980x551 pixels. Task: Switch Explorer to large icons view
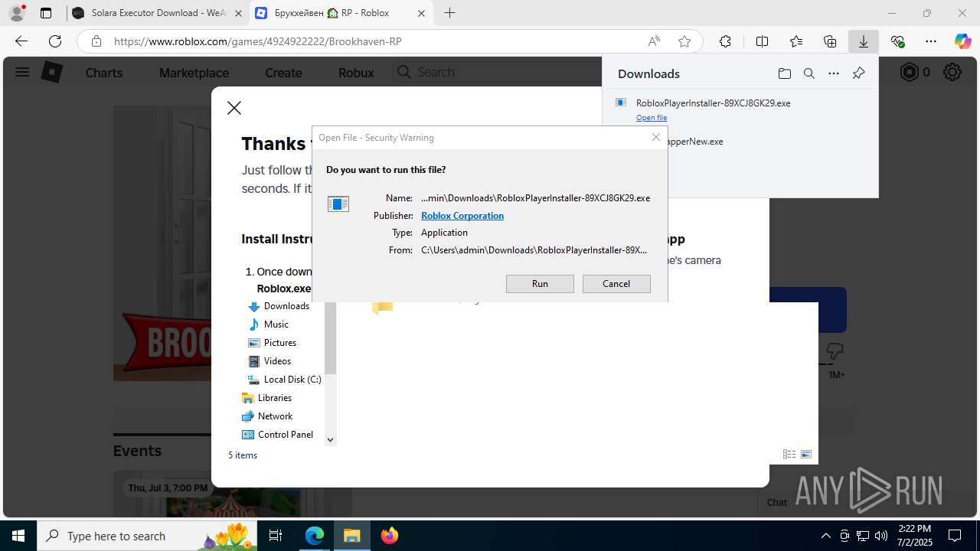806,454
